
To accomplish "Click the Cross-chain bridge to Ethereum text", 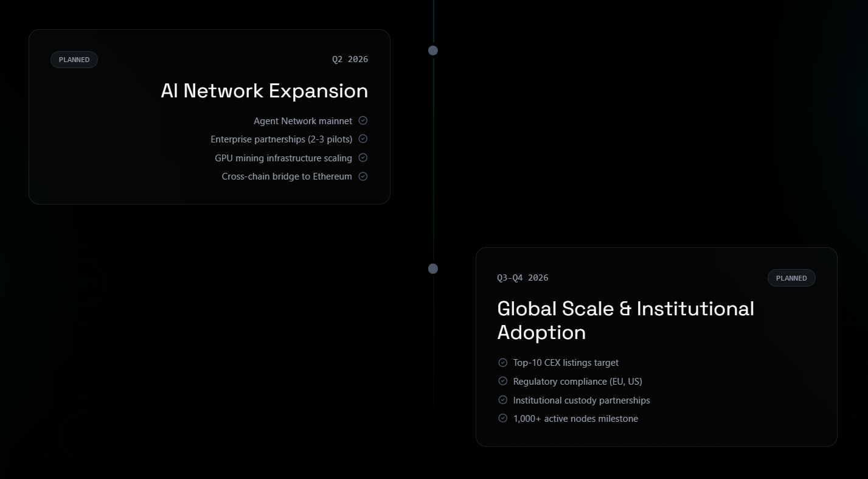I will pyautogui.click(x=286, y=177).
